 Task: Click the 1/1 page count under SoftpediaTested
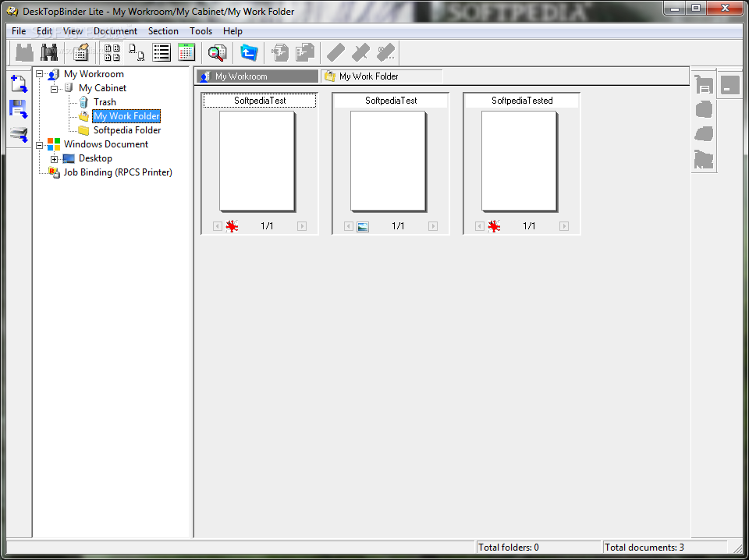pyautogui.click(x=529, y=226)
